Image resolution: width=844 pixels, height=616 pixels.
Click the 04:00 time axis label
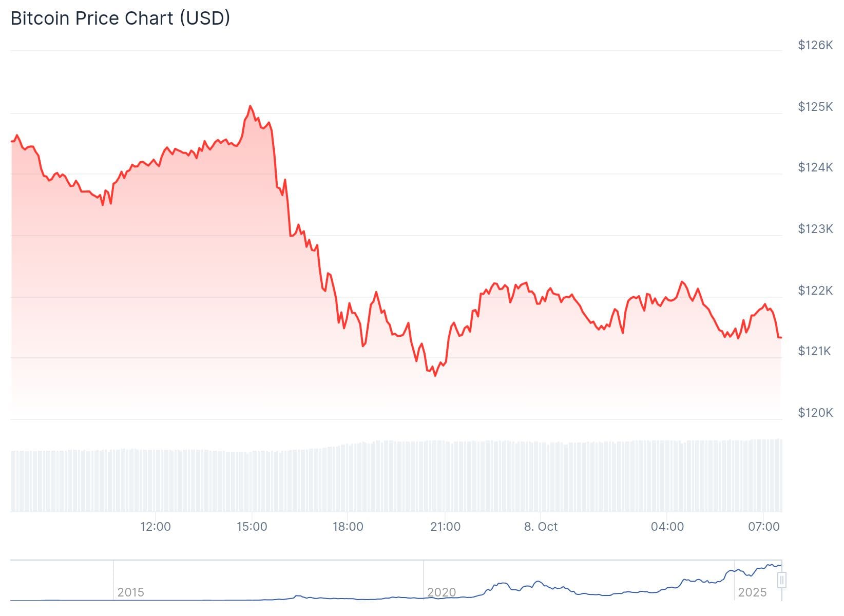[667, 527]
